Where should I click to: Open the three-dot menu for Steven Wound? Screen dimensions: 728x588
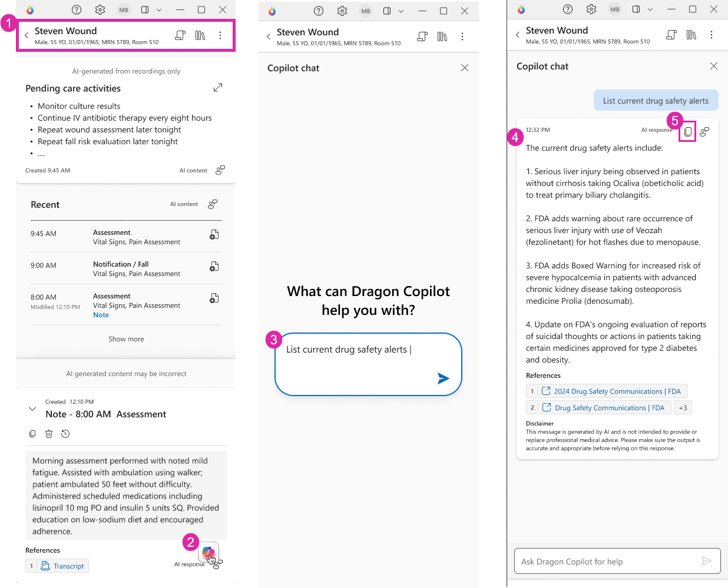[x=220, y=35]
